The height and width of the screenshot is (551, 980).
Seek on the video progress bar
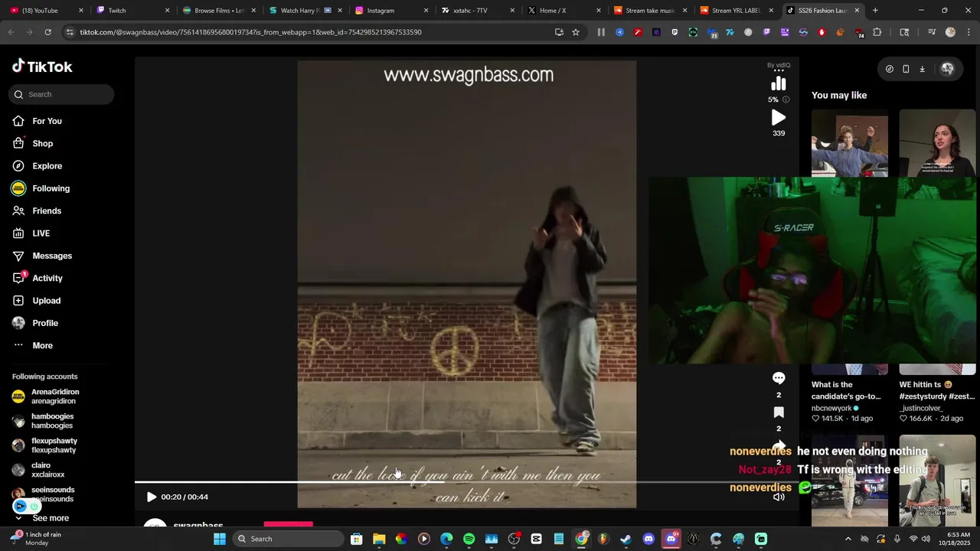(467, 482)
